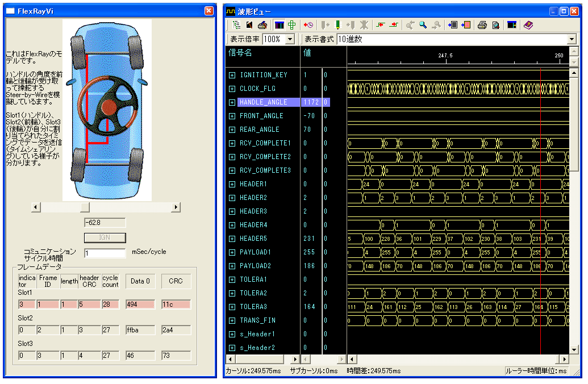Click the Slot3 CRC field showing 73
Screen dimensions: 588x384
click(176, 356)
